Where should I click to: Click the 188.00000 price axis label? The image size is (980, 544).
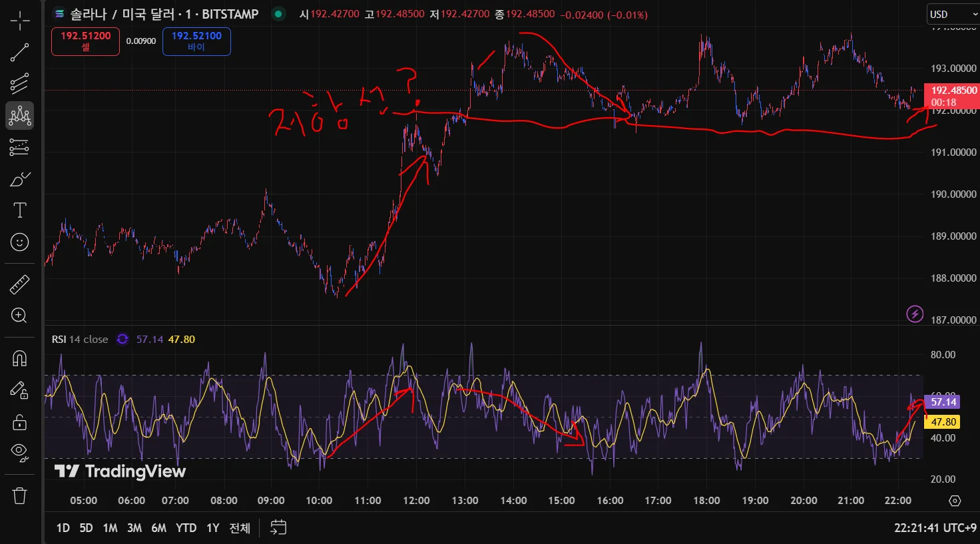(953, 278)
